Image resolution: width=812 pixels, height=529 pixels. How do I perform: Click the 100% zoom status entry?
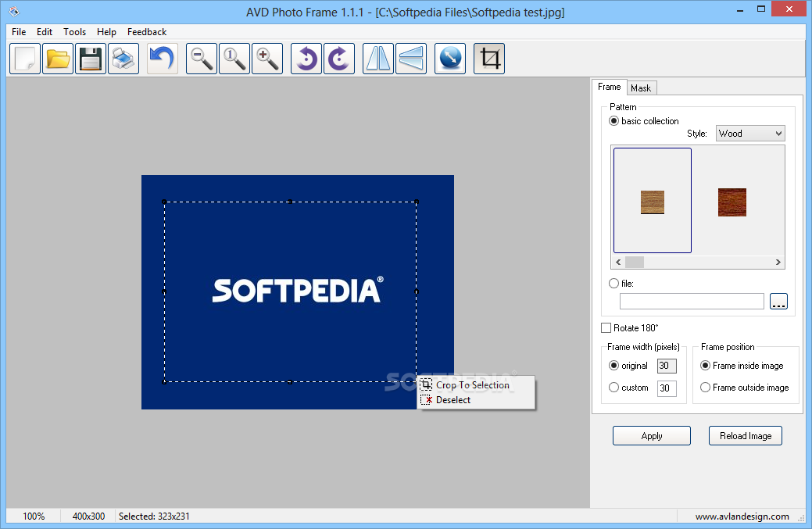(34, 516)
